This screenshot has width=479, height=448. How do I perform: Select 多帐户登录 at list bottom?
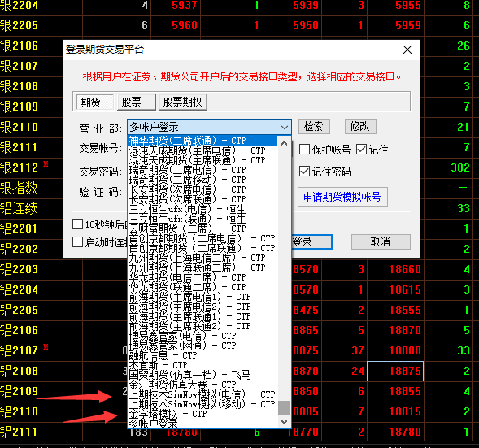pos(202,424)
